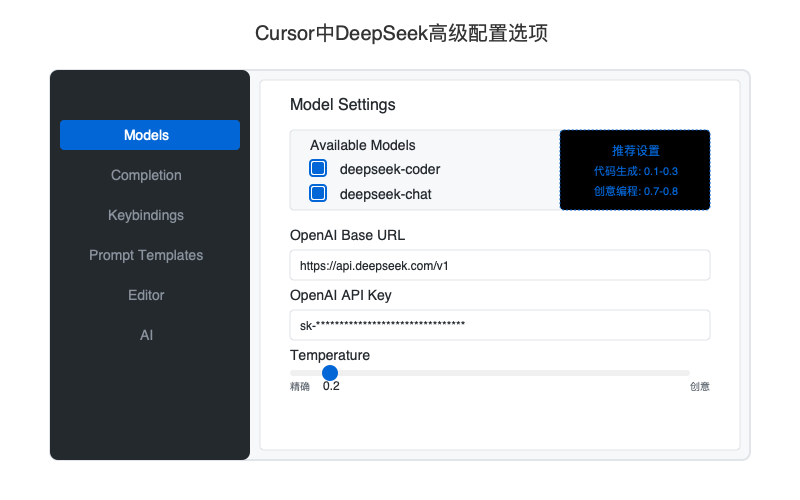Switch to the Completion section
Image resolution: width=800 pixels, height=500 pixels.
(146, 175)
